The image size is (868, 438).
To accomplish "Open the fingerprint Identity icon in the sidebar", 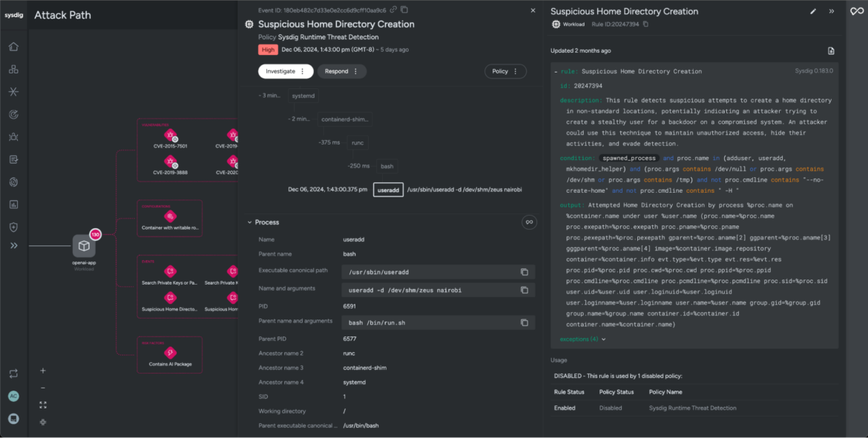I will pyautogui.click(x=13, y=182).
